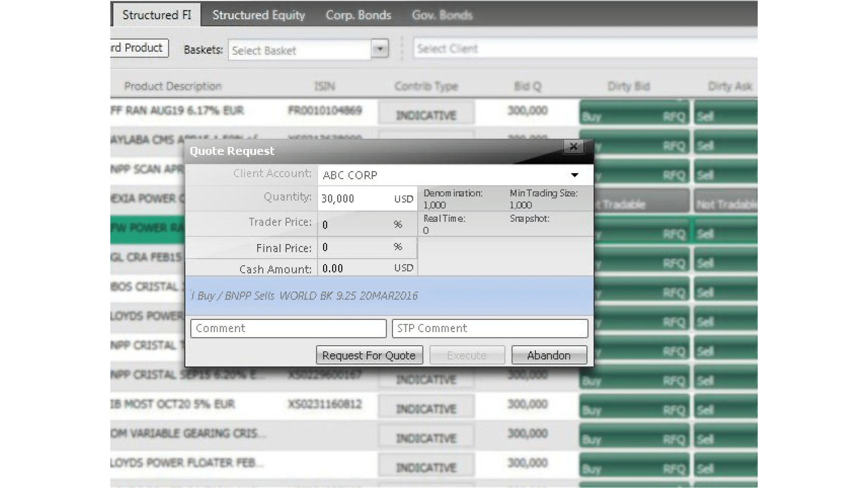Click the disabled Execute button
The width and height of the screenshot is (868, 488).
pos(467,355)
